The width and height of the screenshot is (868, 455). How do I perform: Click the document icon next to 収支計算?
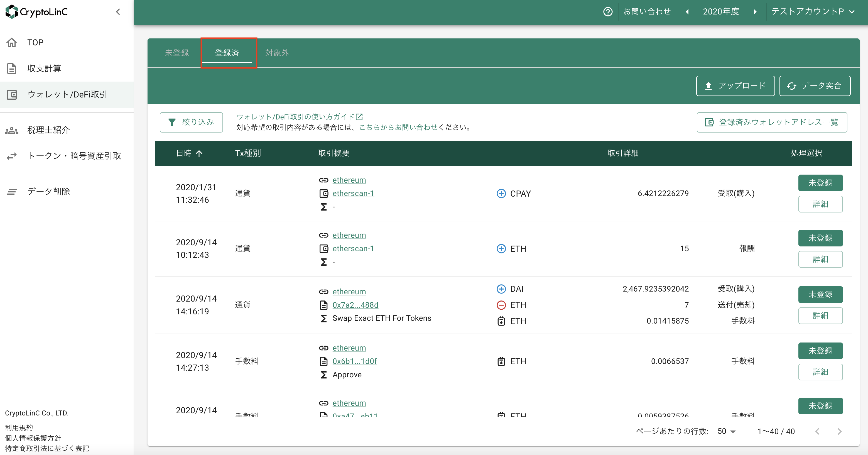tap(12, 69)
